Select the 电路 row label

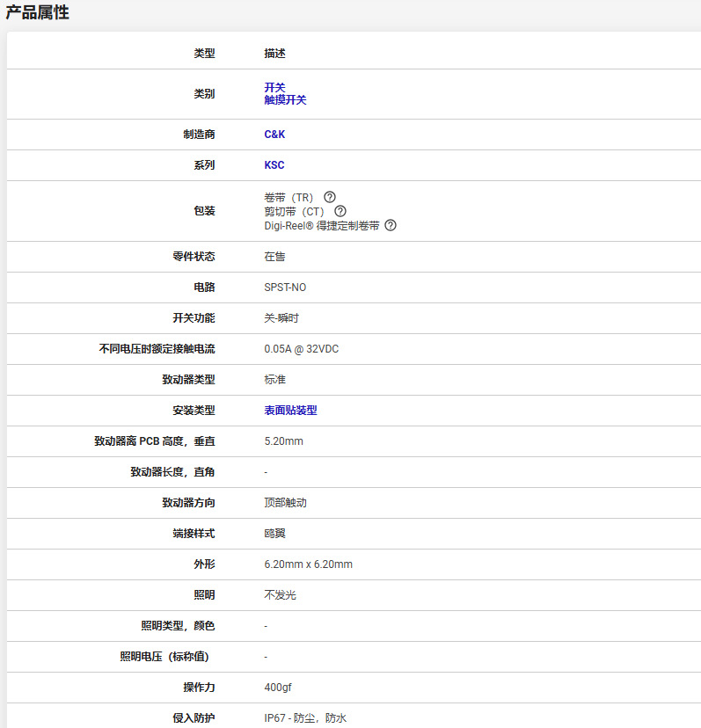pos(204,288)
